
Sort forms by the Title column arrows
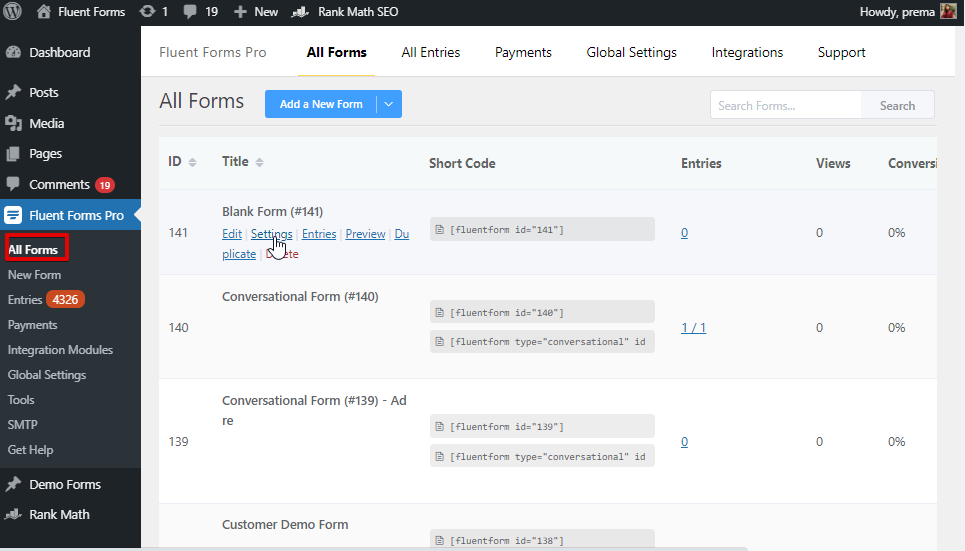coord(259,162)
